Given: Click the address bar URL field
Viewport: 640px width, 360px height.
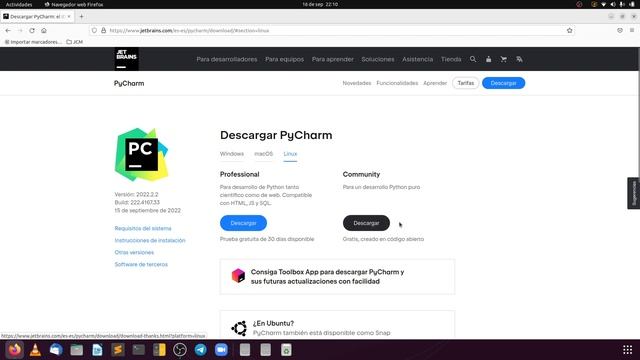Looking at the screenshot, I should coord(331,31).
